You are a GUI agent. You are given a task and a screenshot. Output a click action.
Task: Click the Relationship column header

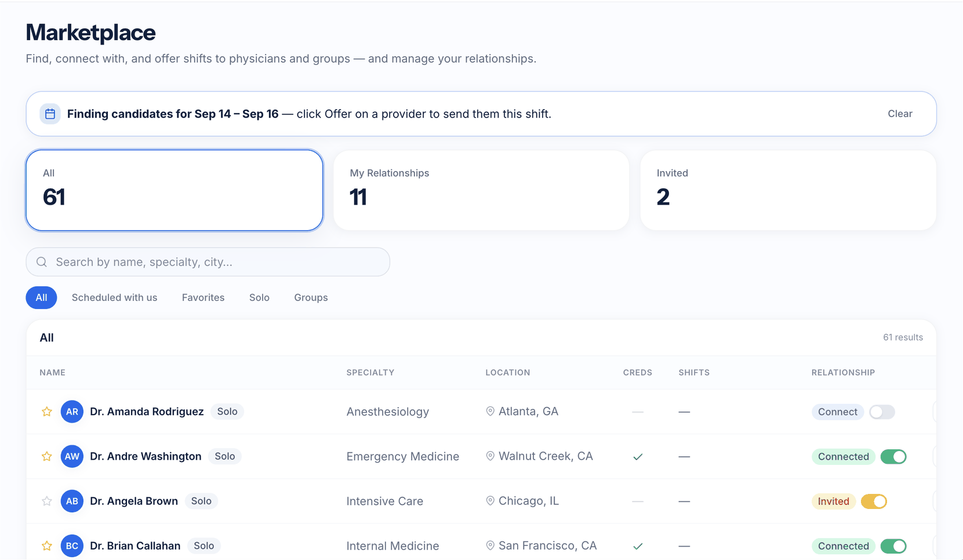point(843,373)
